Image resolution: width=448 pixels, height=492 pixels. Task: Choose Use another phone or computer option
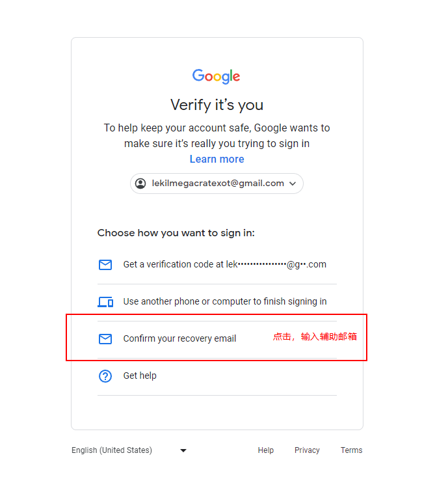[x=224, y=302]
